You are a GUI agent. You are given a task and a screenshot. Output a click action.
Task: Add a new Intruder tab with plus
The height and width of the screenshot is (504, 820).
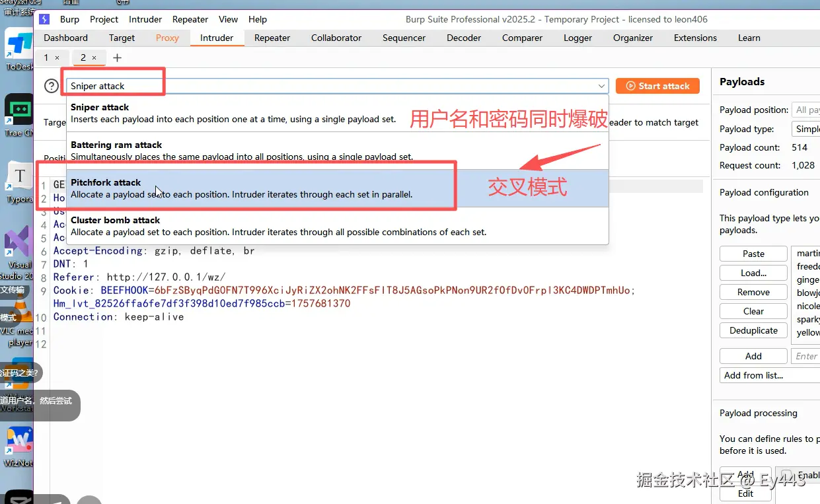117,58
